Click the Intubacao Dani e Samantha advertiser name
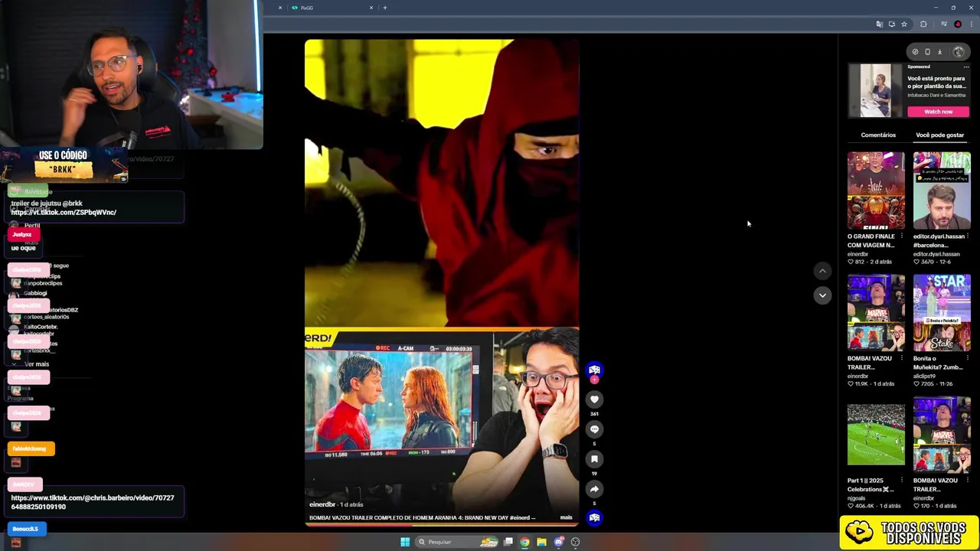The height and width of the screenshot is (551, 980). (x=936, y=95)
